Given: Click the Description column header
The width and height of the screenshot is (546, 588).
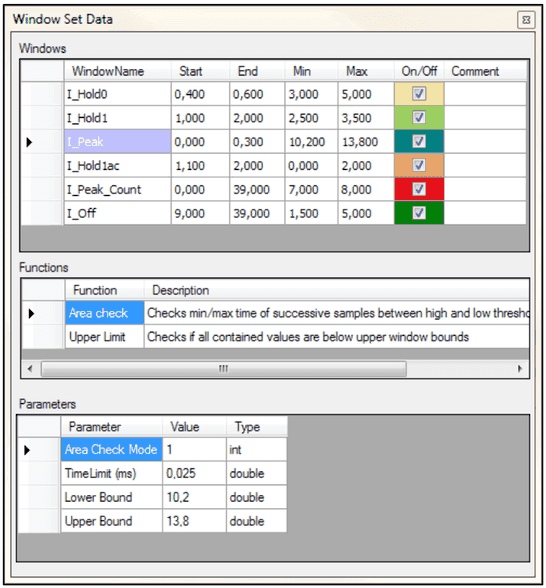Looking at the screenshot, I should click(x=336, y=290).
